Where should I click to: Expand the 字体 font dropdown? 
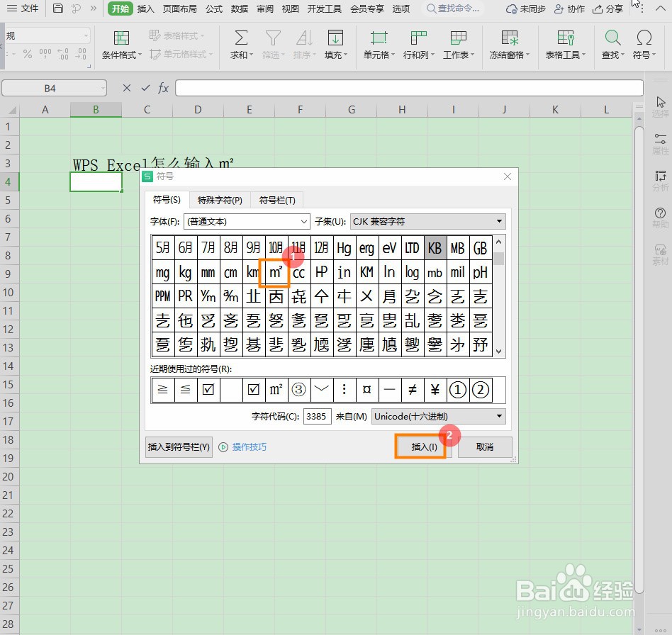pos(304,222)
